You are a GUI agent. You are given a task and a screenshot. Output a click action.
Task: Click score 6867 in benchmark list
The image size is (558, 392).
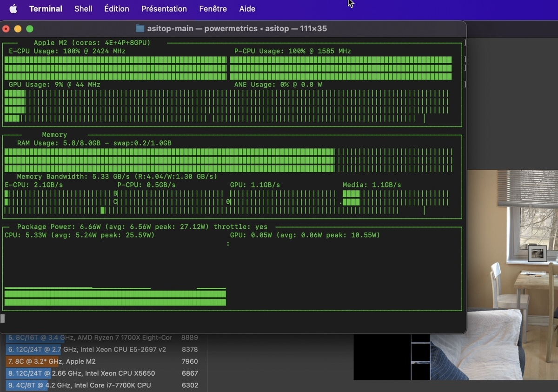(189, 373)
